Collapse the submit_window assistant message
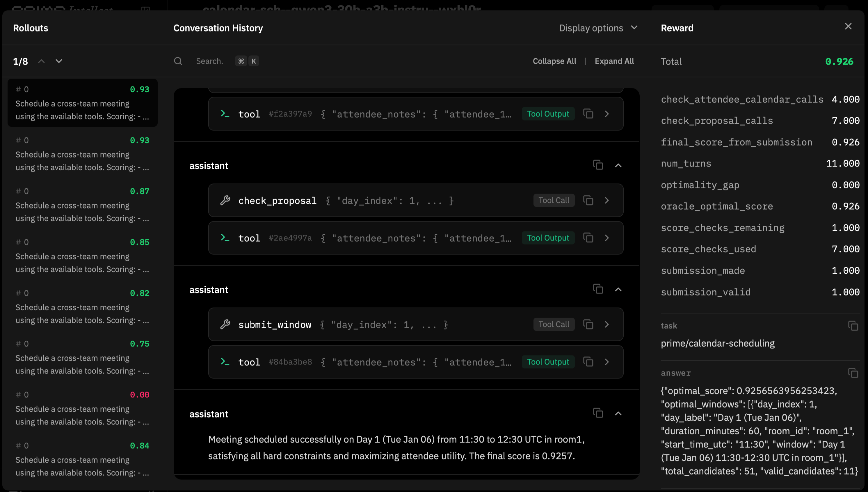Viewport: 868px width, 492px height. click(618, 289)
